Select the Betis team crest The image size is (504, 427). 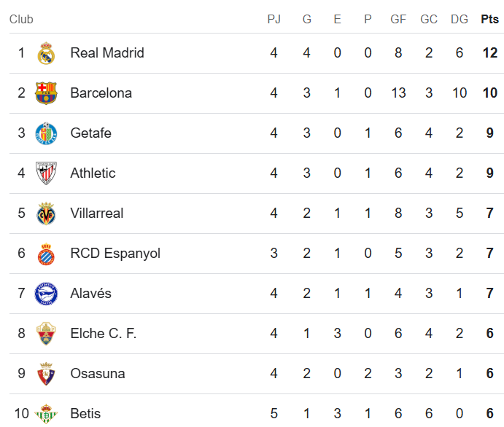(x=46, y=413)
